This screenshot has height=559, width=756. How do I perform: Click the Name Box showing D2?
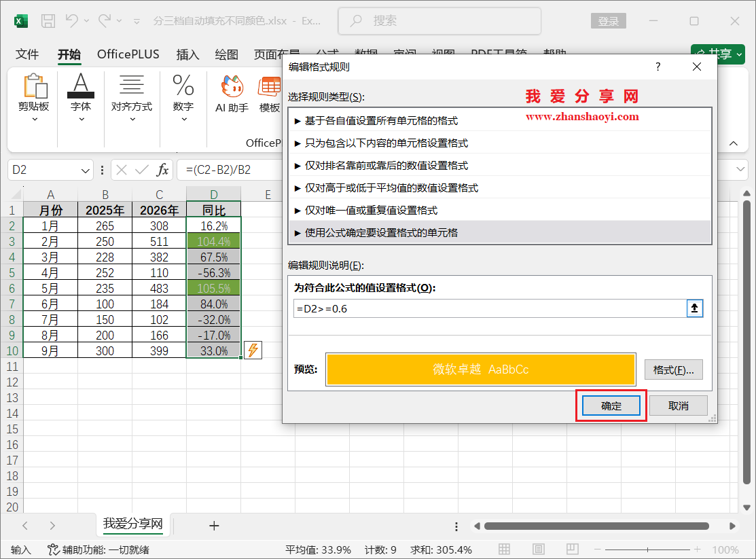point(44,170)
